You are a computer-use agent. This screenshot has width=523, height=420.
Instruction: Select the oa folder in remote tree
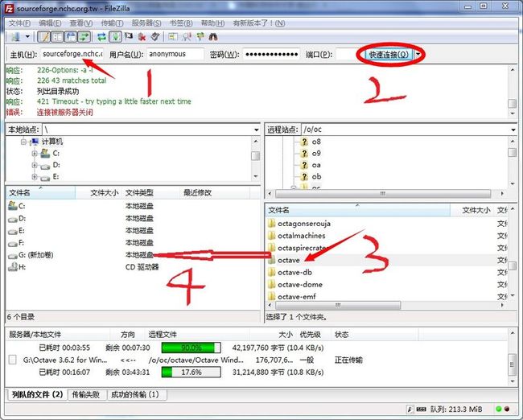point(316,165)
